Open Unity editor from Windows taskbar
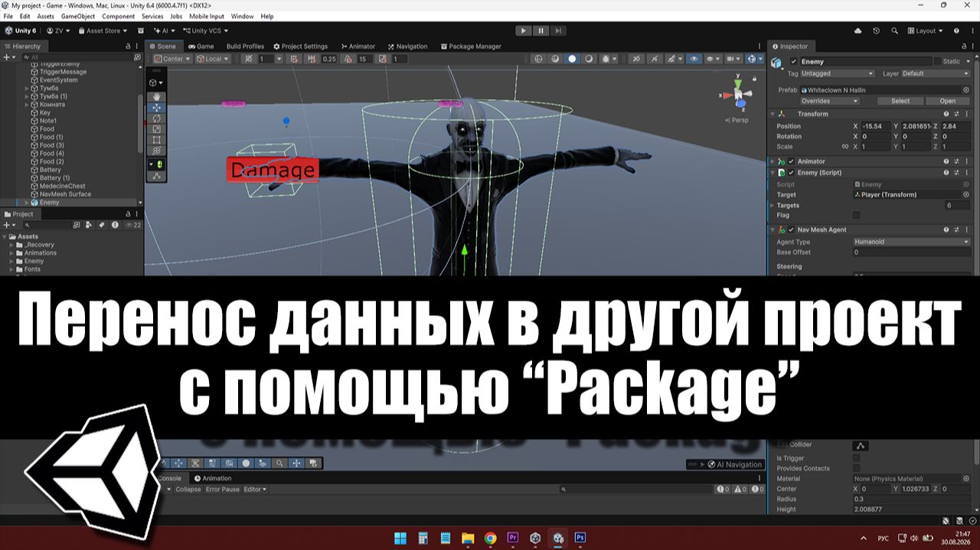The height and width of the screenshot is (550, 980). click(x=559, y=538)
